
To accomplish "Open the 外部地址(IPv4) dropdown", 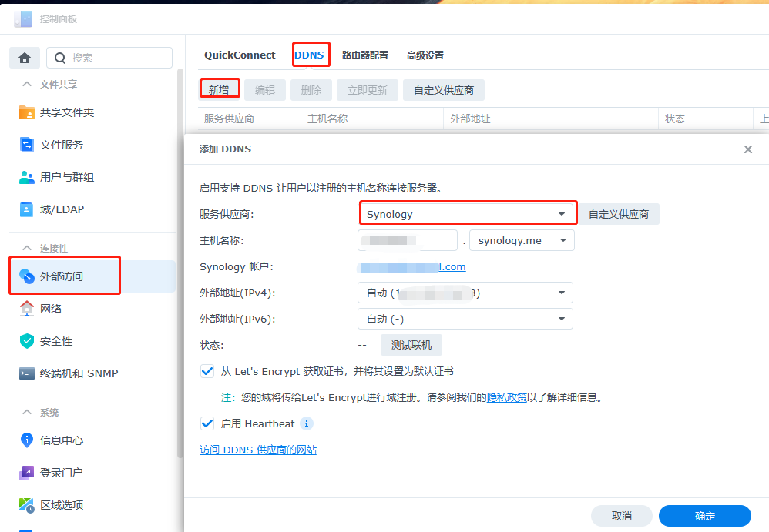I will pyautogui.click(x=465, y=293).
